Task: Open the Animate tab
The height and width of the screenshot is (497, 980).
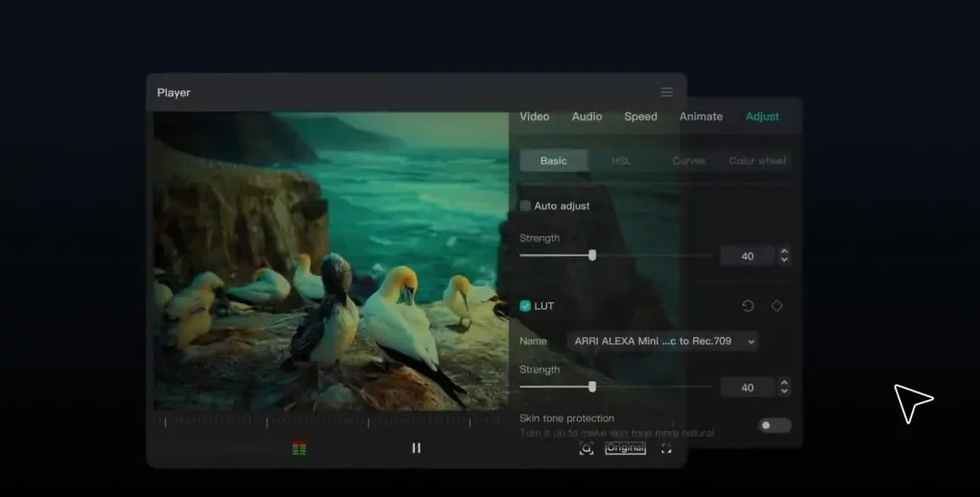Action: [701, 117]
